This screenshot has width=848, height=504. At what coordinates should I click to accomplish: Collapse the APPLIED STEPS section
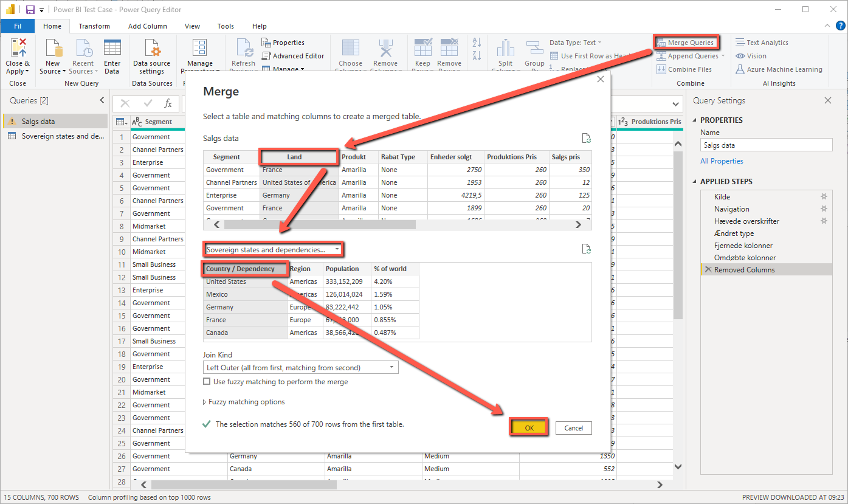695,182
